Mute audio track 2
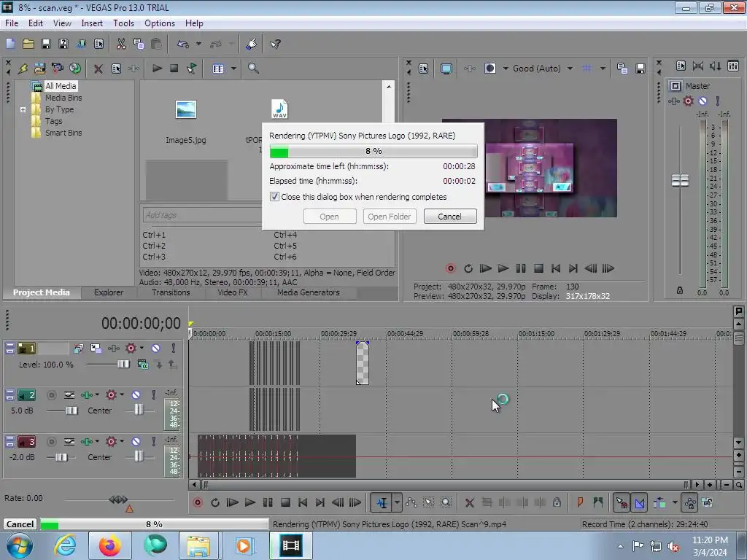Image resolution: width=747 pixels, height=560 pixels. [136, 394]
